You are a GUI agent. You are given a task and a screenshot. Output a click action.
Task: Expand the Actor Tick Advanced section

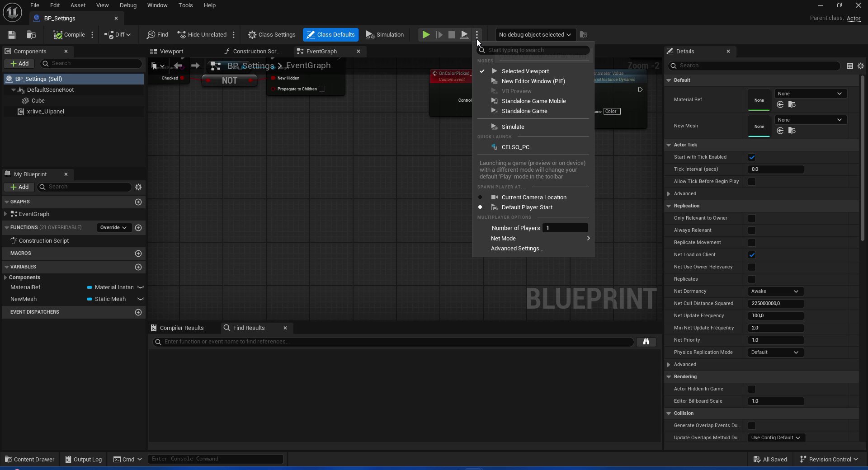[669, 194]
